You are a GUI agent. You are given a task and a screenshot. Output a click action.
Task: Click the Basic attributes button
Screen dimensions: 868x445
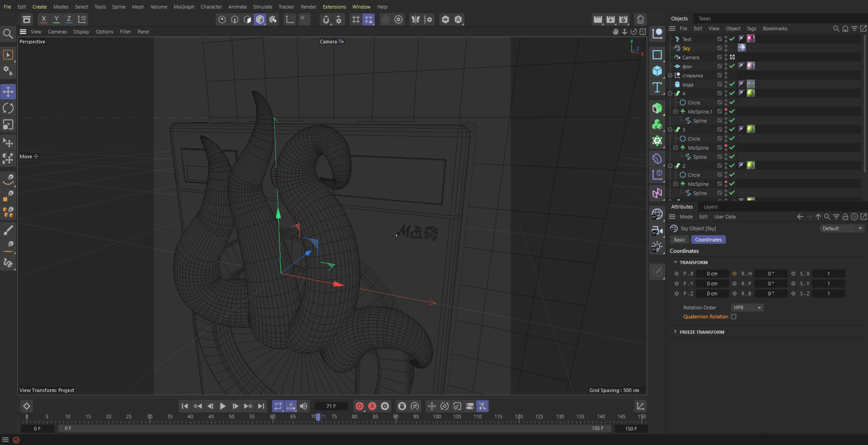point(679,240)
